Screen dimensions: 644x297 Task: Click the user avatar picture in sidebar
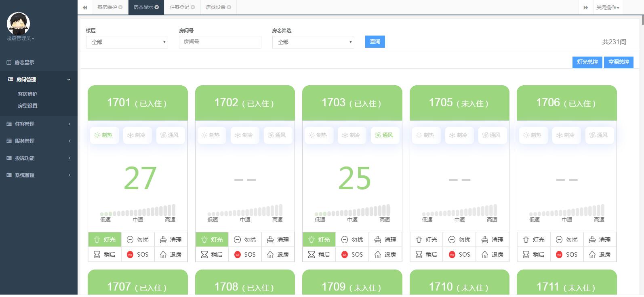tap(18, 23)
